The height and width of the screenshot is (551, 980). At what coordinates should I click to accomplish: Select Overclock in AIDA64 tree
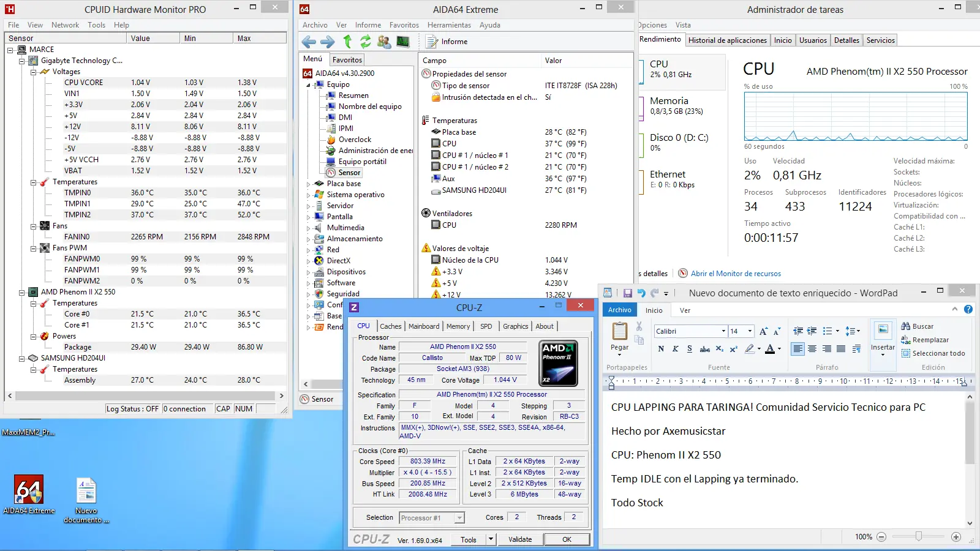355,140
